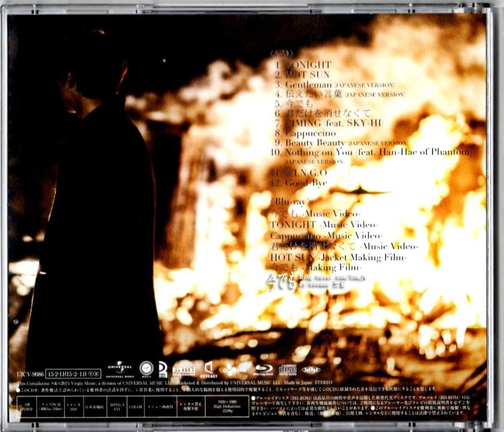The height and width of the screenshot is (432, 504).
Task: Click track 10 Nothing on You
Action: point(371,156)
